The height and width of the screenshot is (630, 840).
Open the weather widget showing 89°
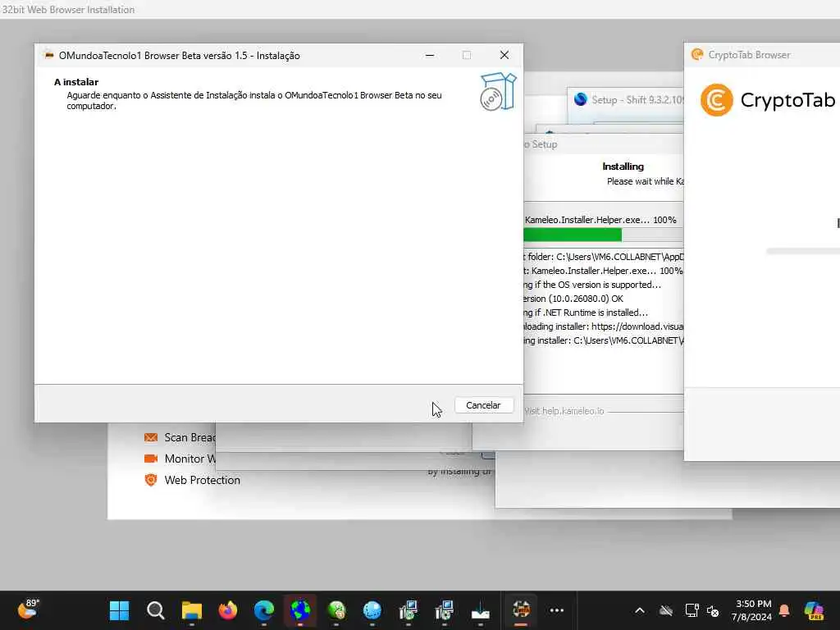(x=29, y=609)
